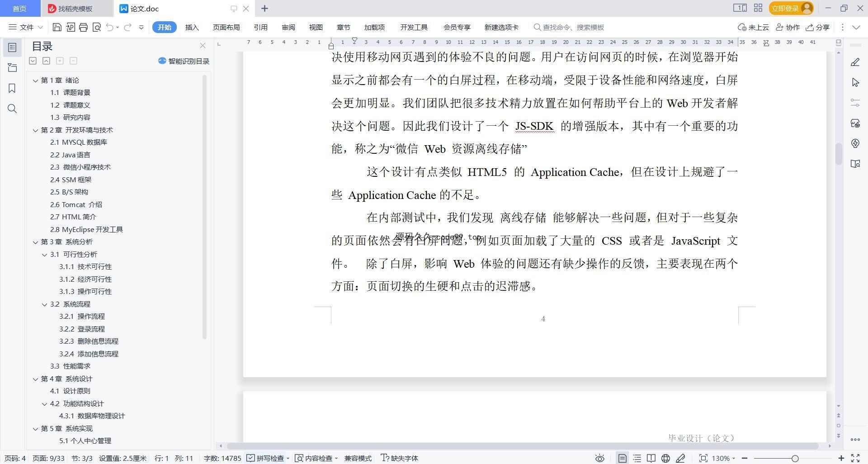Collapse 3.1 可行性分析 node
The height and width of the screenshot is (464, 868).
(x=44, y=255)
